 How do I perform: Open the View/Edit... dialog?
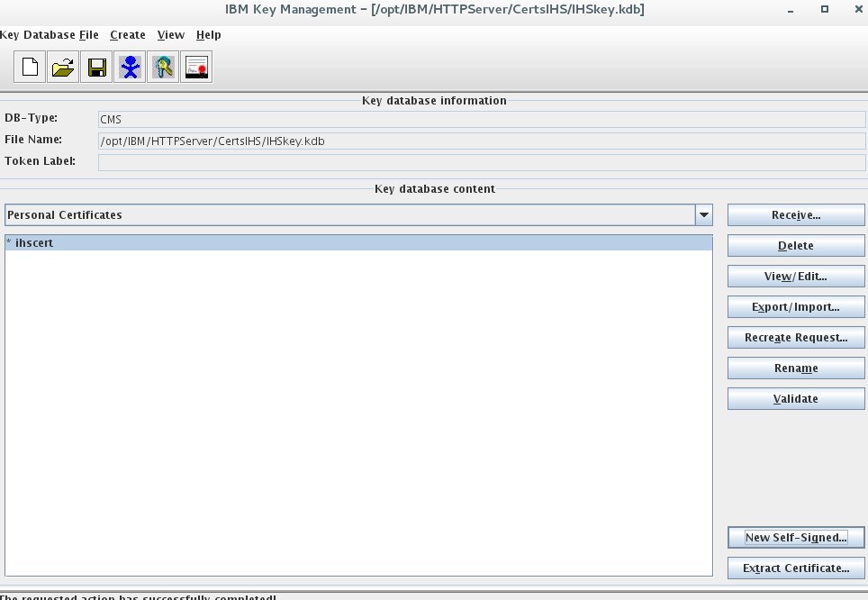tap(796, 276)
